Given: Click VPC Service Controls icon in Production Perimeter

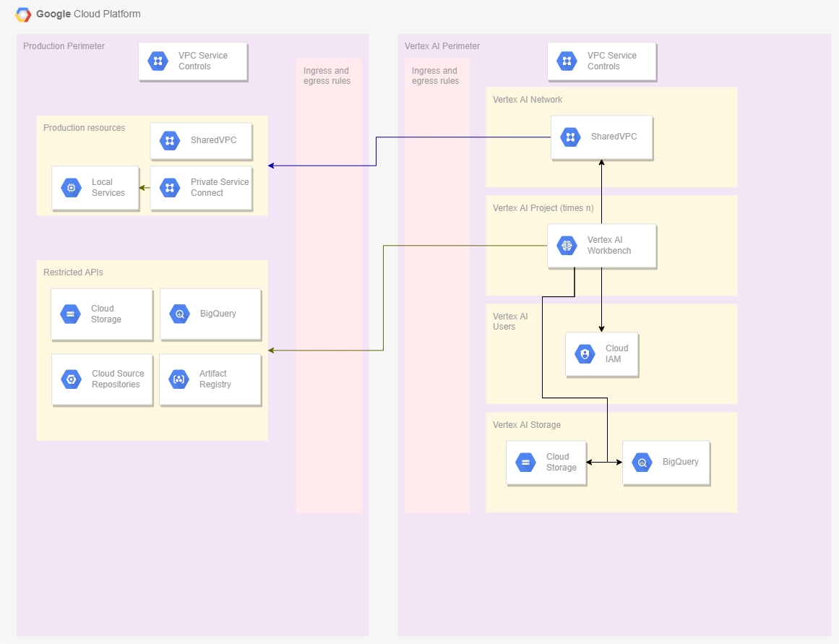Looking at the screenshot, I should pos(158,61).
